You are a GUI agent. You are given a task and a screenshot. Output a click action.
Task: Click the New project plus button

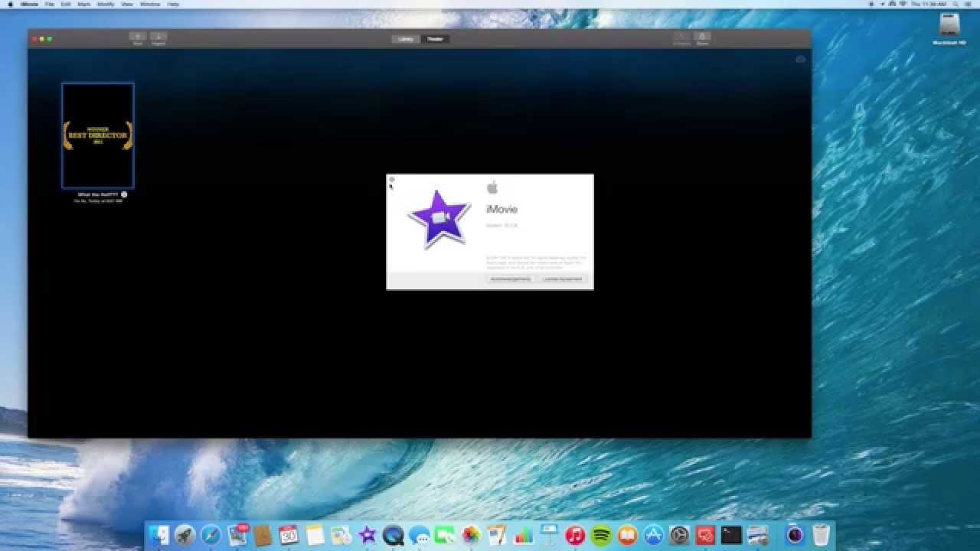click(x=138, y=36)
